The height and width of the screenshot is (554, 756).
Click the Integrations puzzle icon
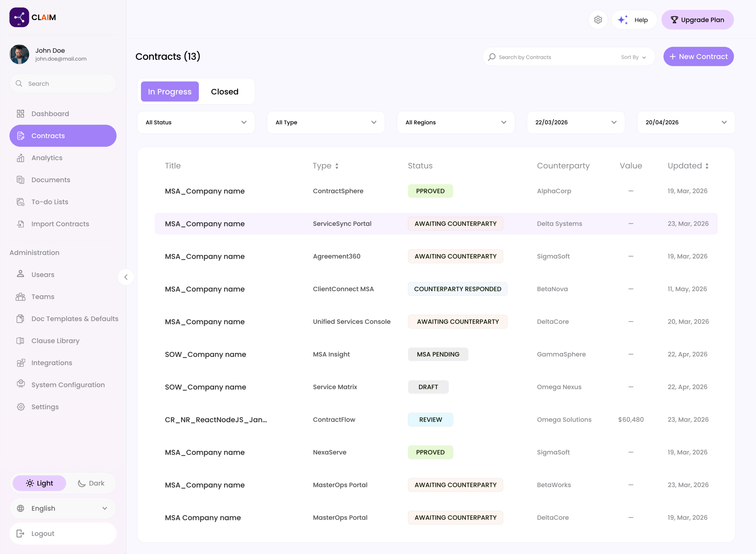pos(21,362)
